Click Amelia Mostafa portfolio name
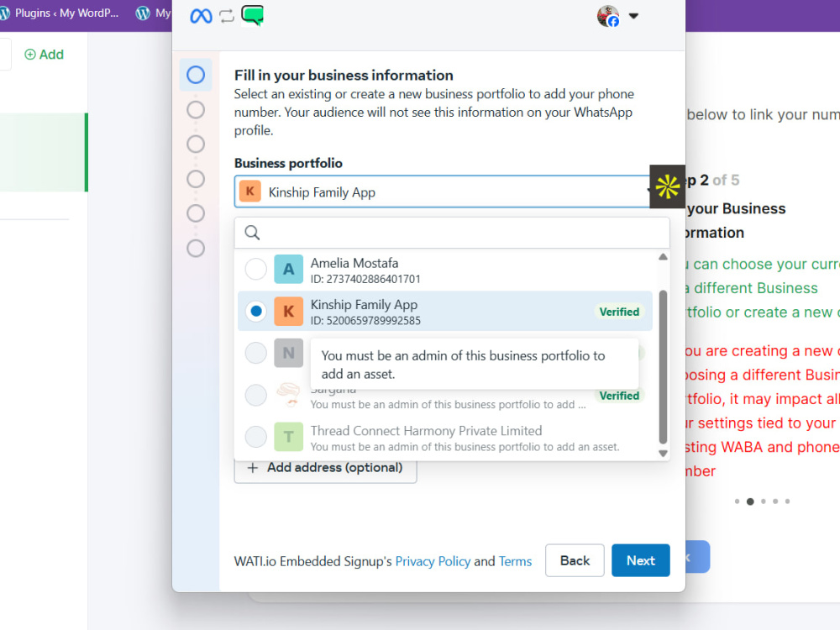The width and height of the screenshot is (840, 630). coord(354,263)
